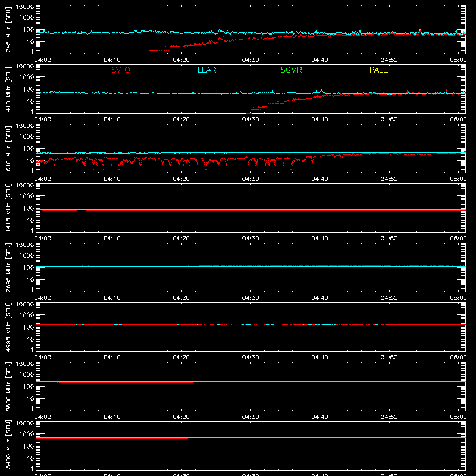Click 04:50 tick under the 610 MHz panel
This screenshot has width=476, height=476.
pyautogui.click(x=389, y=179)
